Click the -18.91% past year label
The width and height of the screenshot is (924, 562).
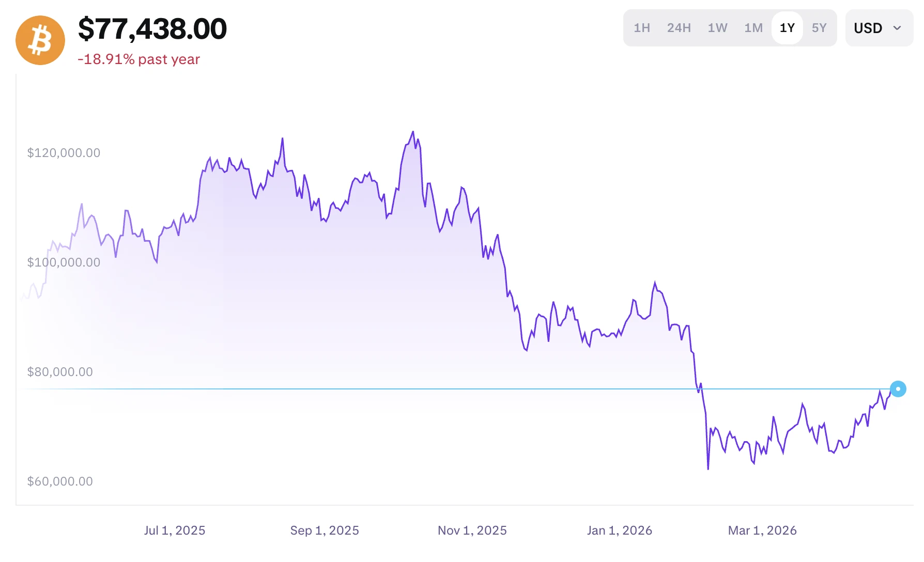pos(138,59)
